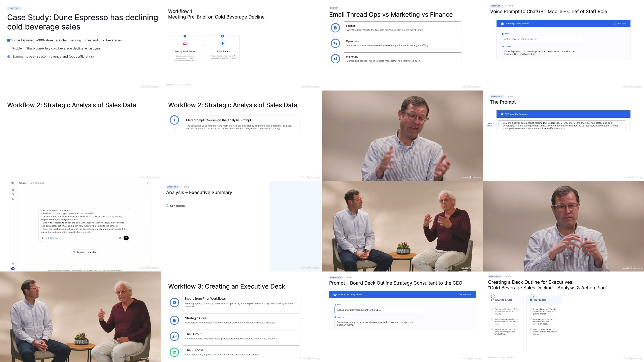Open the blue profile avatar icon

click(13, 269)
